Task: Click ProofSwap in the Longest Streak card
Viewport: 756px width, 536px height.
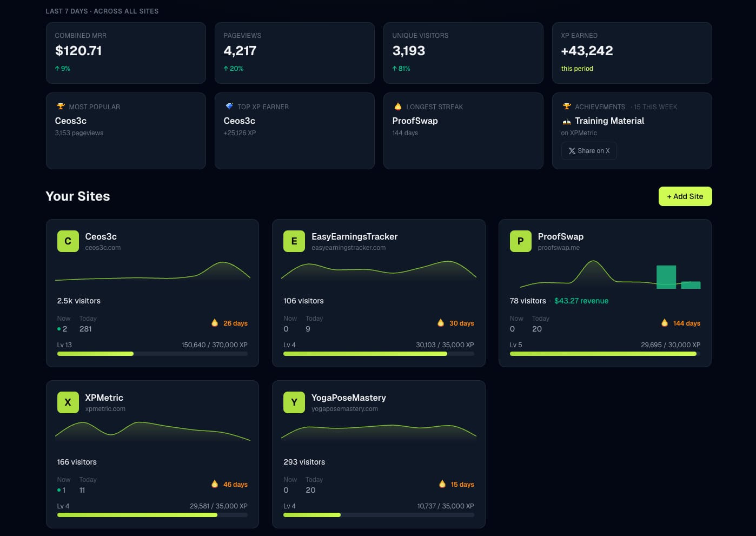Action: tap(415, 121)
